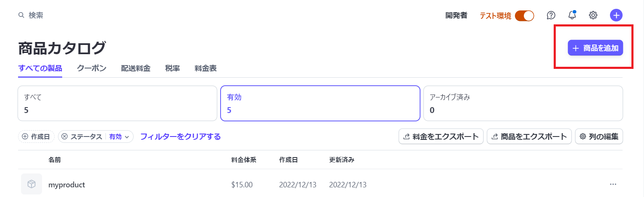Select the アーカイブ済み filter card
Screen dimensions: 644x197
523,103
